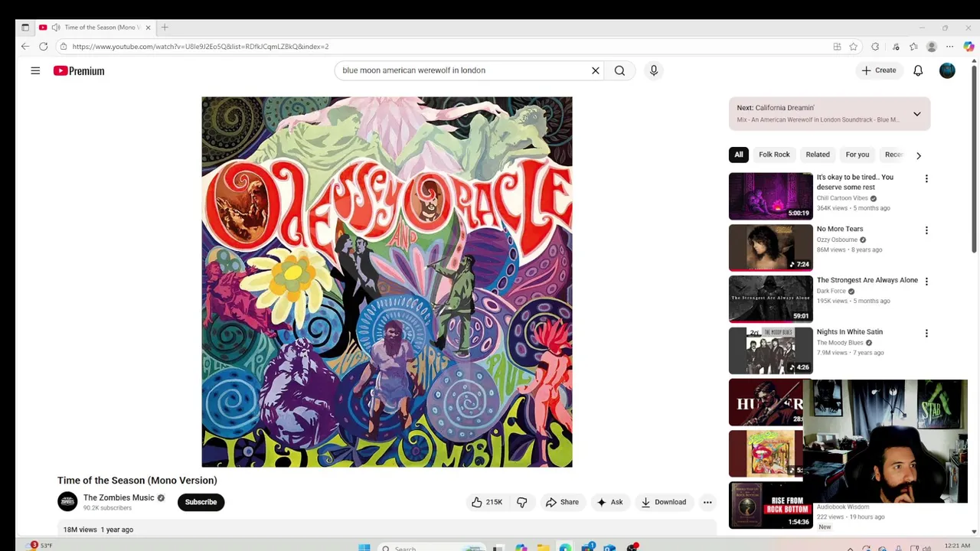Open Windows Start button on taskbar
This screenshot has height=551, width=980.
click(x=364, y=548)
